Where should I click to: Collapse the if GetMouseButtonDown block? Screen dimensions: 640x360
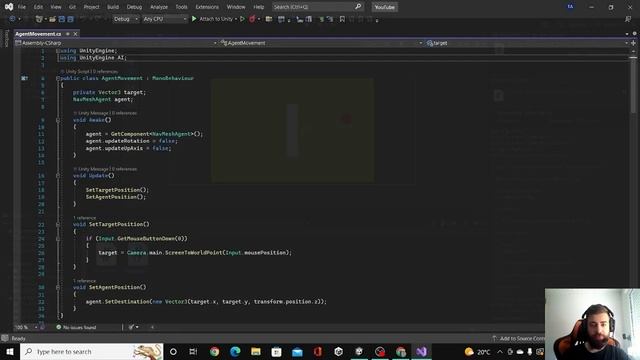pos(58,239)
